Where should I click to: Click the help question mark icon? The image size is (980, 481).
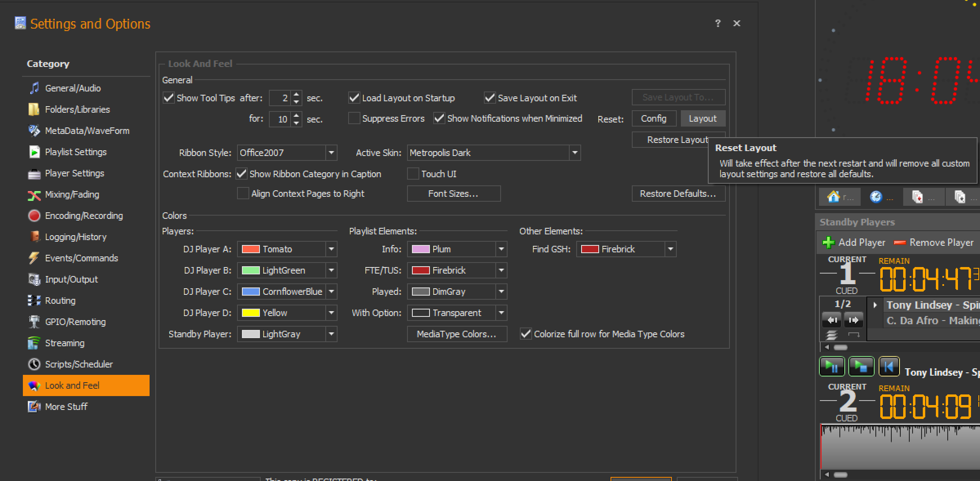tap(718, 23)
